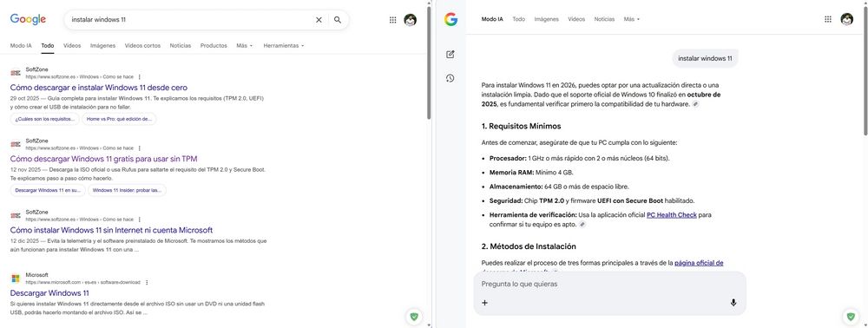Open the Noticias tab in the left window
The image size is (868, 328).
(x=181, y=46)
